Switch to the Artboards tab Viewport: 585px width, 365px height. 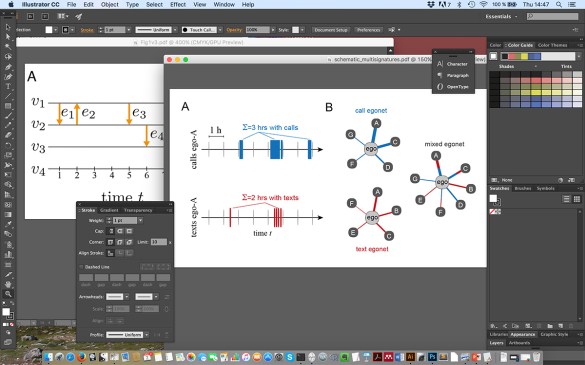tap(519, 343)
